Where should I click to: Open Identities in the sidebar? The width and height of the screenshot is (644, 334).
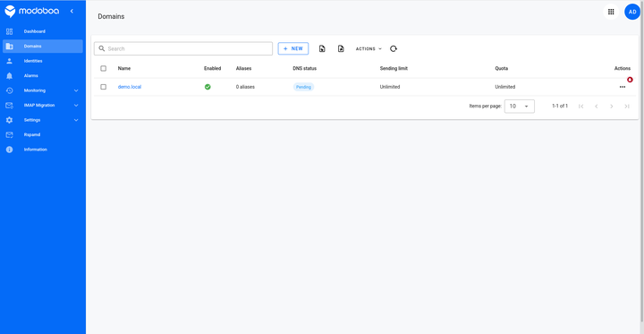point(43,61)
